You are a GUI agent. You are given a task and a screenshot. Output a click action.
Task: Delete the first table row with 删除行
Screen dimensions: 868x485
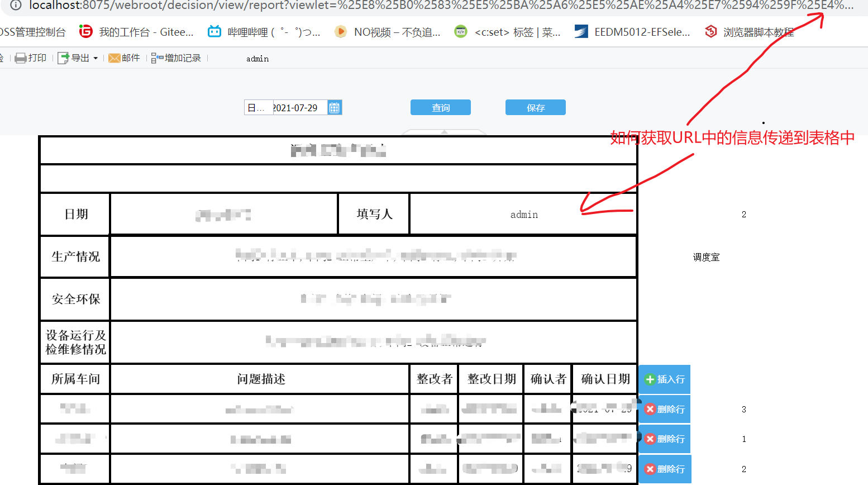[x=665, y=409]
